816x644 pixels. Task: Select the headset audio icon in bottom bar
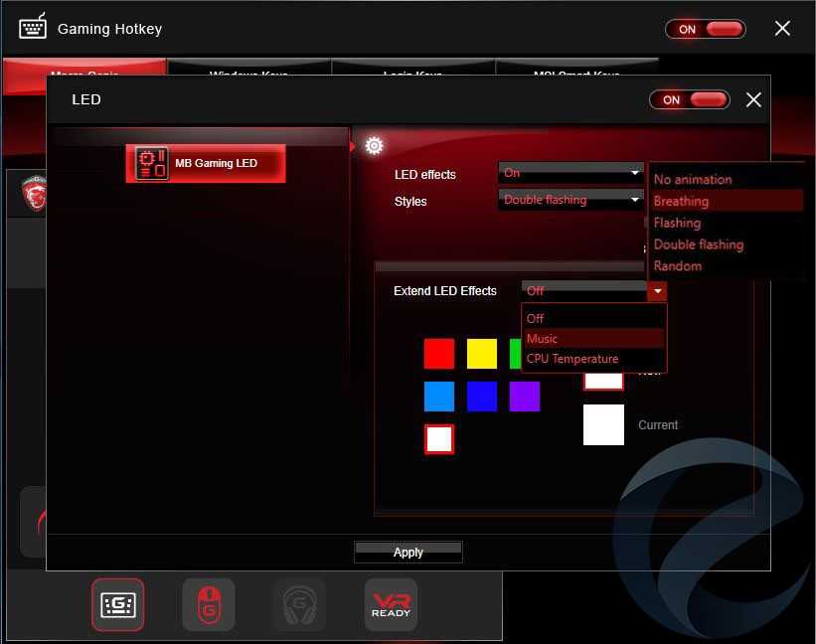(299, 604)
